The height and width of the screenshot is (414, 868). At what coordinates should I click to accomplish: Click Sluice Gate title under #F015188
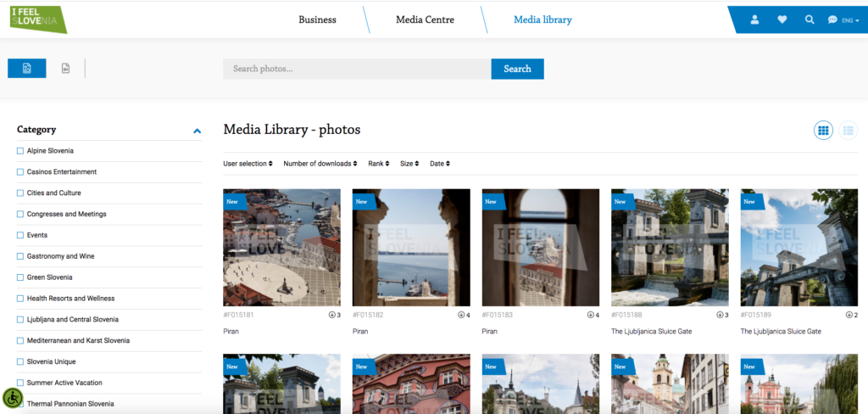[x=652, y=332]
